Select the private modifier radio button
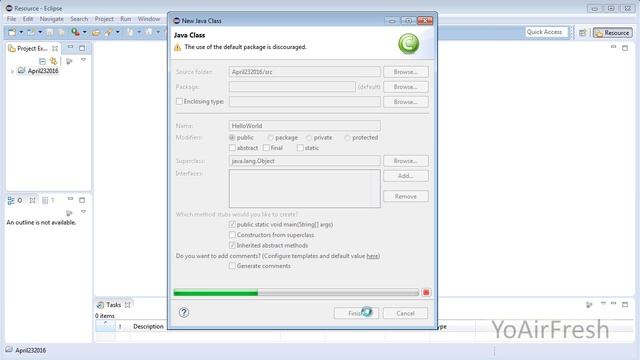The height and width of the screenshot is (360, 640). tap(309, 138)
